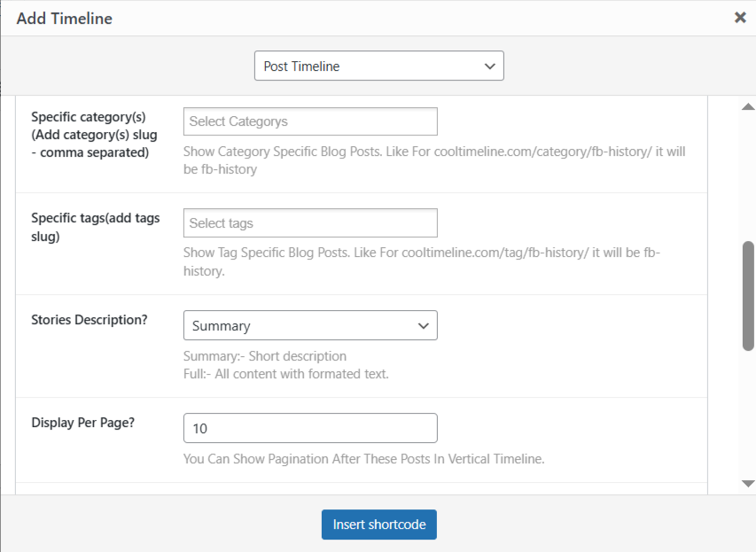Click the vertical scrollbar thumb
This screenshot has width=756, height=552.
click(747, 295)
